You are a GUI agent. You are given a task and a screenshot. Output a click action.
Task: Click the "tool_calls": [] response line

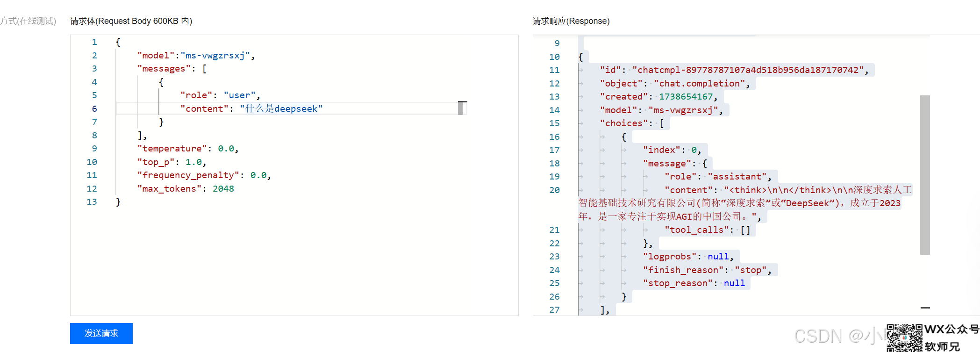tap(707, 230)
